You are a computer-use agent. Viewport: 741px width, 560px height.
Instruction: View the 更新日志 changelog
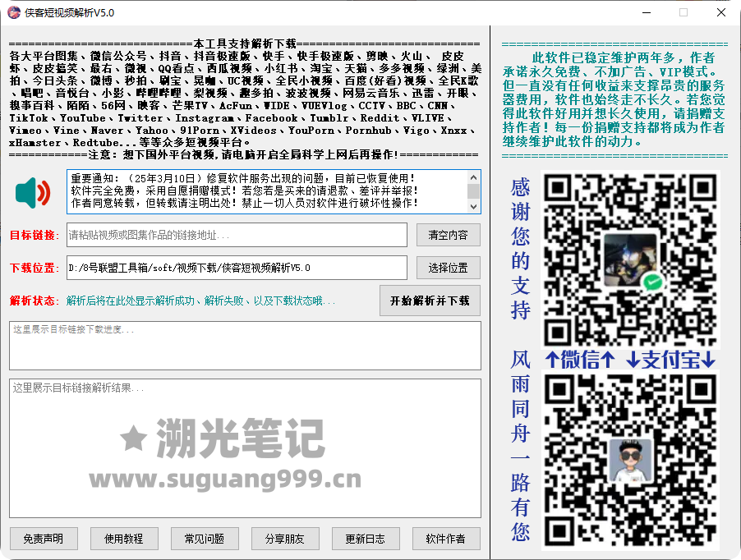[x=366, y=539]
